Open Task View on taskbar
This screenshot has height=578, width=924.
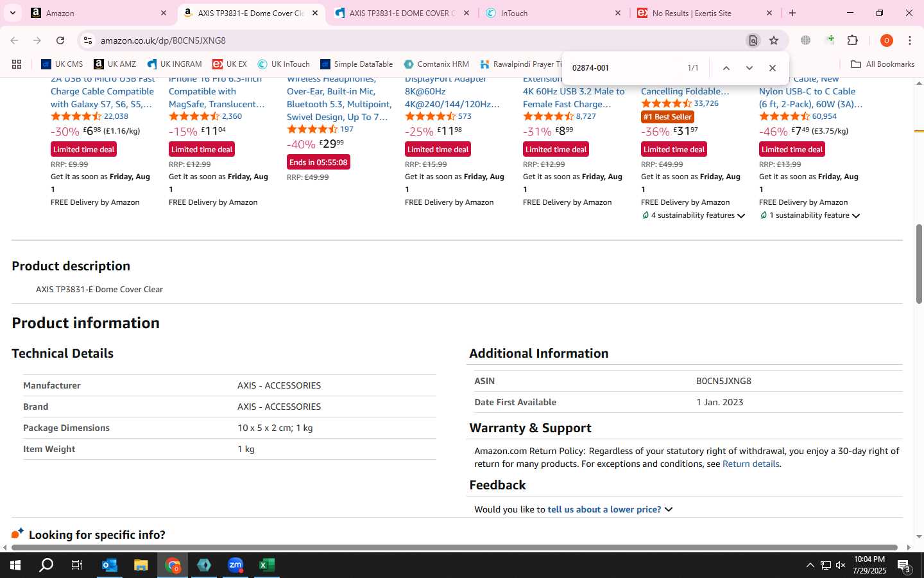coord(76,565)
